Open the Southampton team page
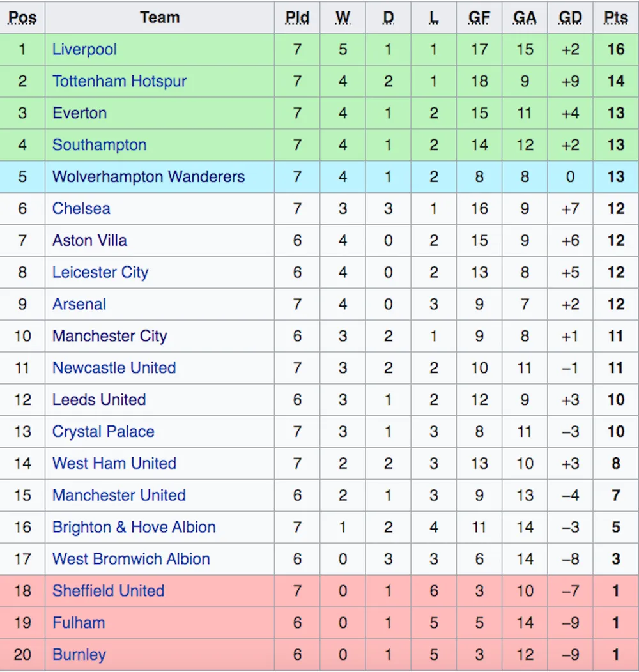639x672 pixels. 99,145
